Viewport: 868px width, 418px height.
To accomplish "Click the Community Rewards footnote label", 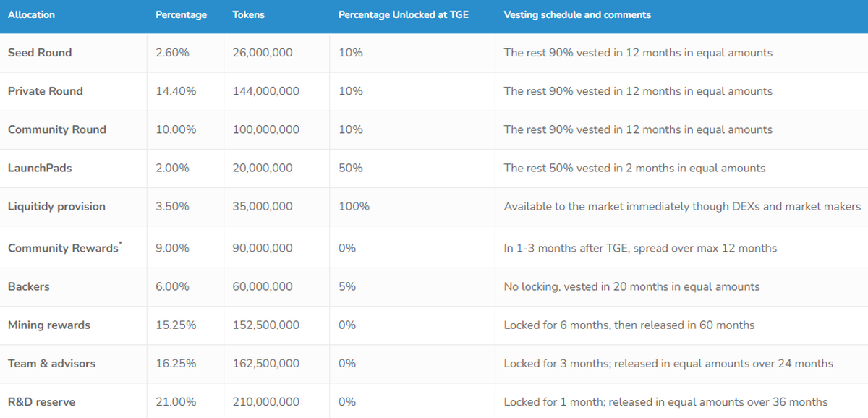I will click(64, 248).
